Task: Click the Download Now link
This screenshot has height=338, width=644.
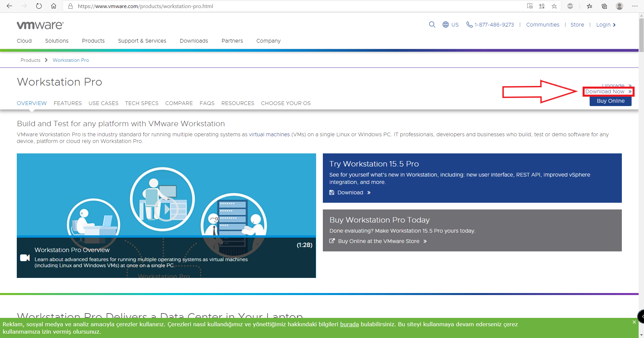Action: click(608, 92)
